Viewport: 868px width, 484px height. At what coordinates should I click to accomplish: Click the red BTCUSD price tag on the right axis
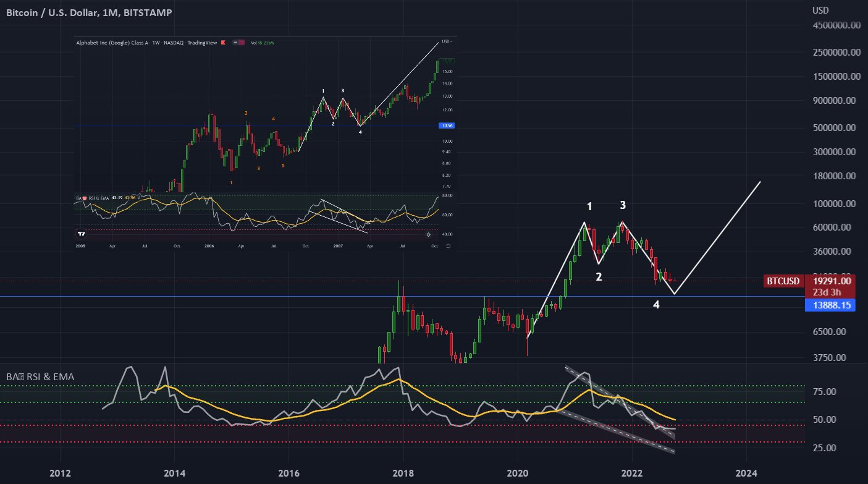[782, 281]
